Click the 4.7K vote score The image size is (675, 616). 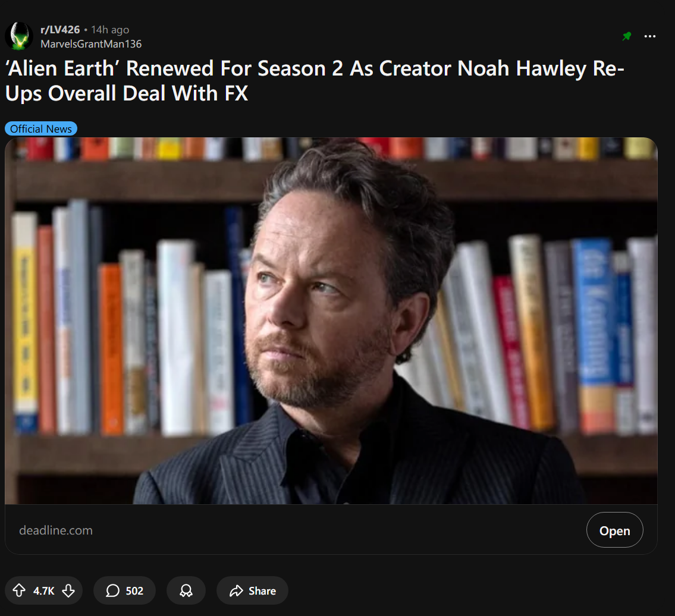pos(44,590)
